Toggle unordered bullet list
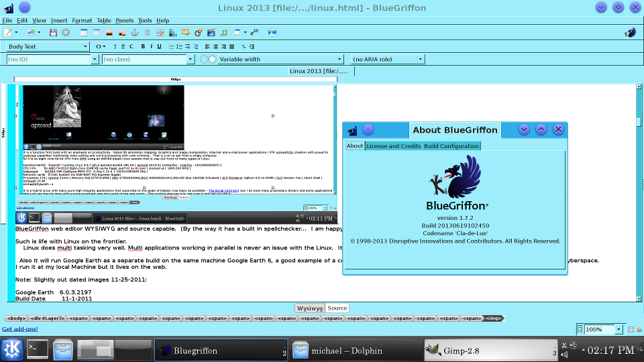The height and width of the screenshot is (362, 644). (x=171, y=47)
